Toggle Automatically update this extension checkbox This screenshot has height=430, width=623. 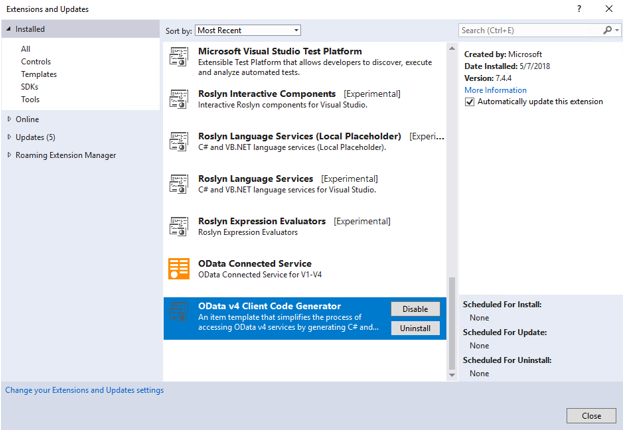[470, 102]
